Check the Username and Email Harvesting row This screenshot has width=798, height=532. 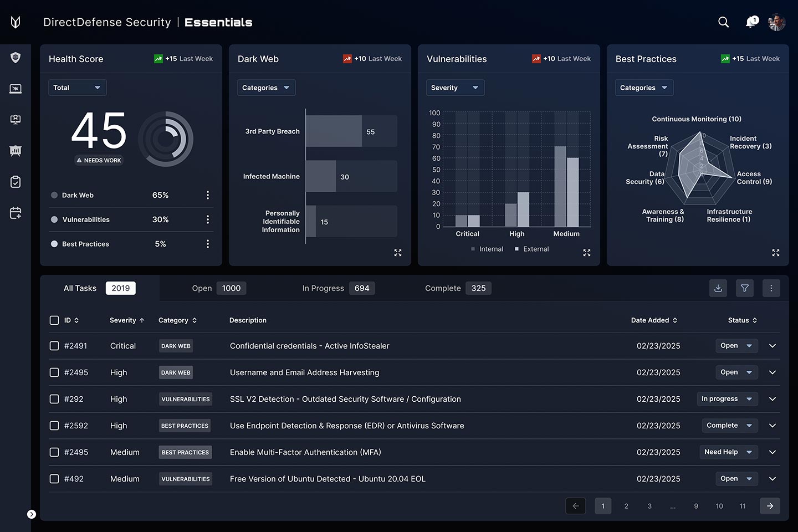(x=54, y=372)
